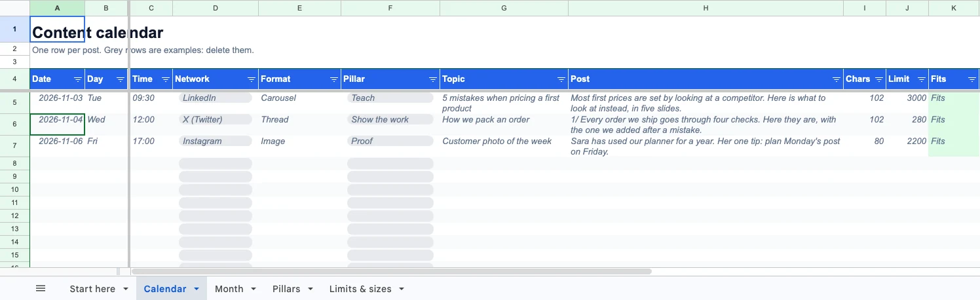Image resolution: width=980 pixels, height=300 pixels.
Task: Open Teach pillar dropdown chip
Action: pyautogui.click(x=390, y=98)
